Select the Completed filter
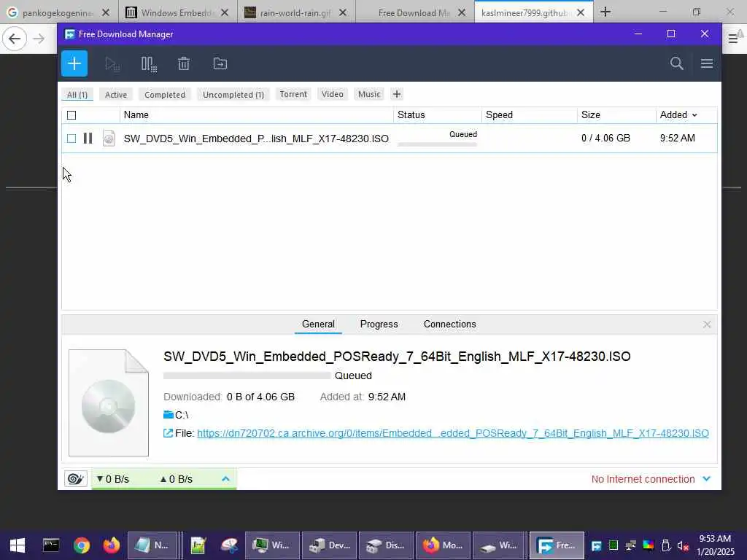 165,94
